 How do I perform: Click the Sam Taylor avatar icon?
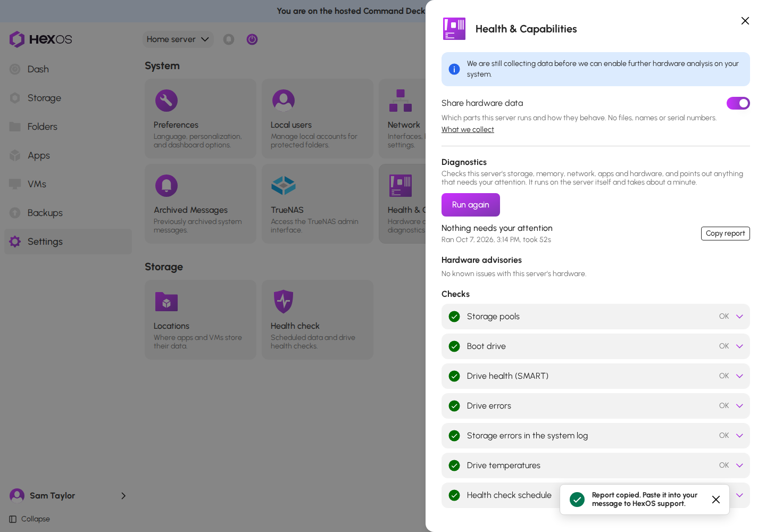click(x=17, y=496)
